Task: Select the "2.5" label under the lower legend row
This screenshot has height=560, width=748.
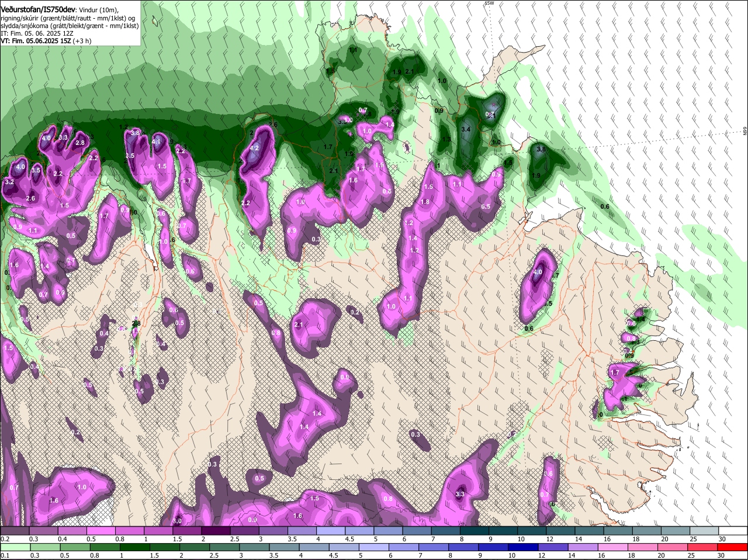Action: tap(214, 555)
